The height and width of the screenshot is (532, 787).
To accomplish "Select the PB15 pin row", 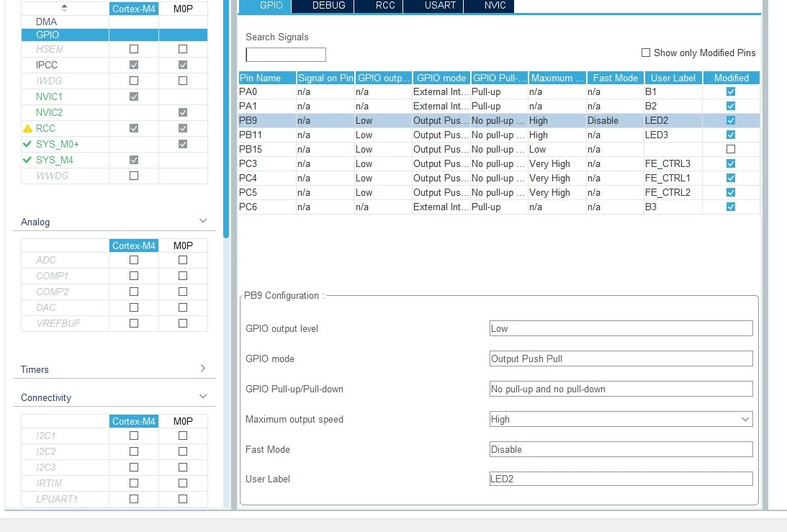I will [499, 149].
